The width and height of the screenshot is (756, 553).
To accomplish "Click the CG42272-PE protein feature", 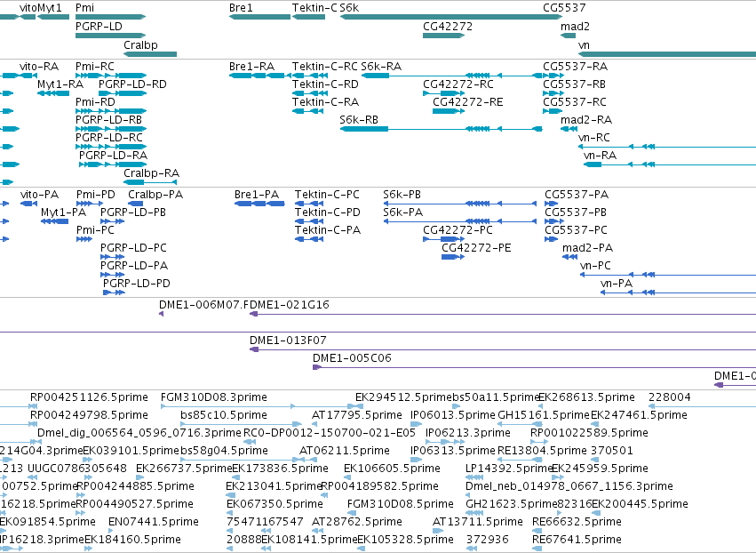I will 453,257.
